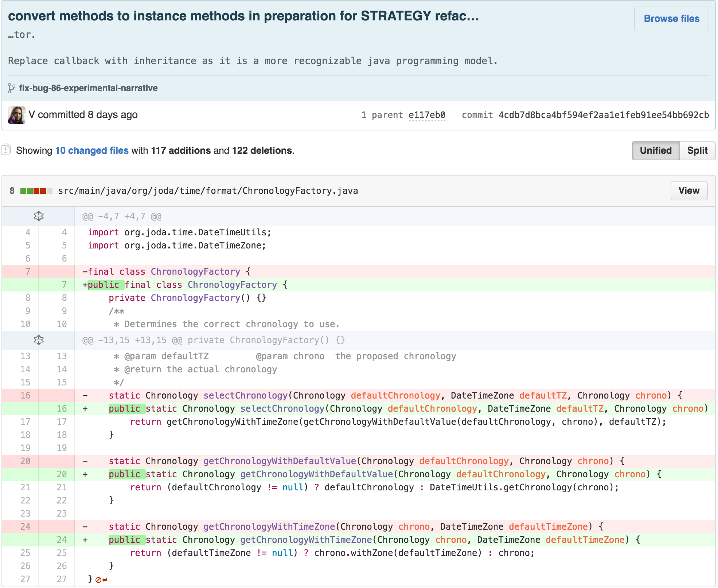Click line 'import org.joda.time.DateTimeZone;'
Image resolution: width=718 pixels, height=588 pixels.
point(177,246)
